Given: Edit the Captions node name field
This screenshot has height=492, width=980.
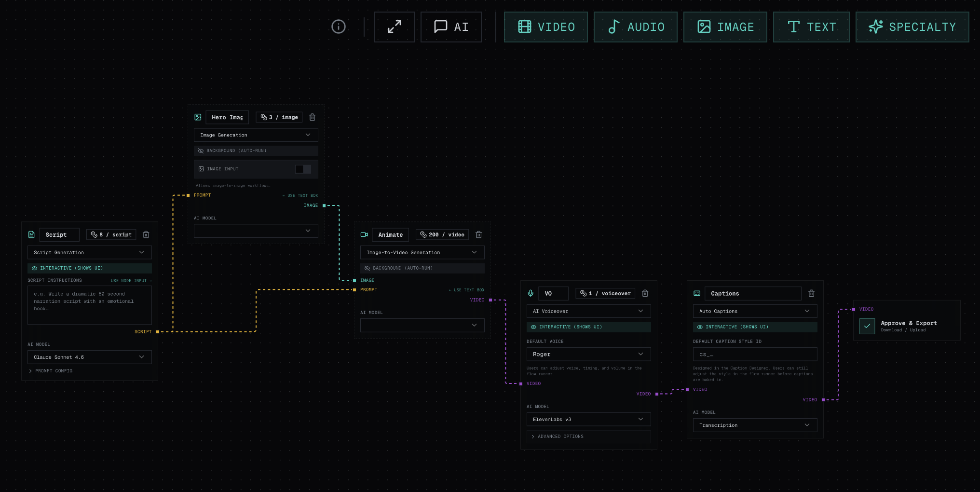Looking at the screenshot, I should [x=753, y=293].
